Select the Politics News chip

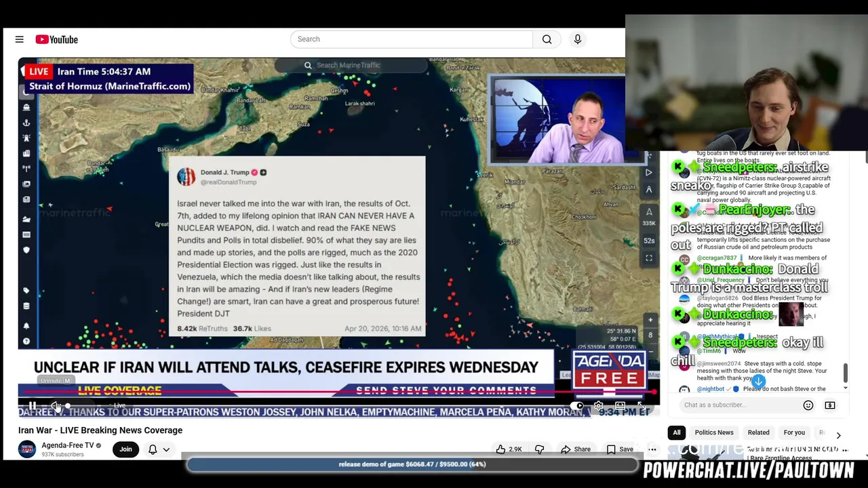coord(714,432)
